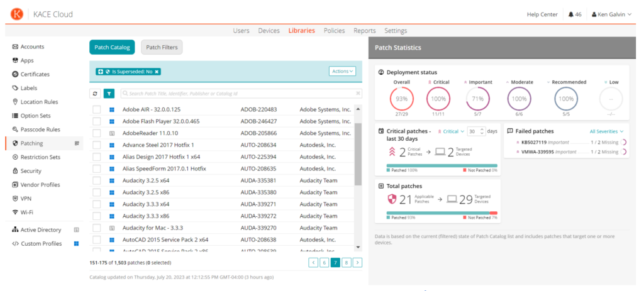Image resolution: width=644 pixels, height=291 pixels.
Task: Click the VPN shield icon
Action: (15, 198)
